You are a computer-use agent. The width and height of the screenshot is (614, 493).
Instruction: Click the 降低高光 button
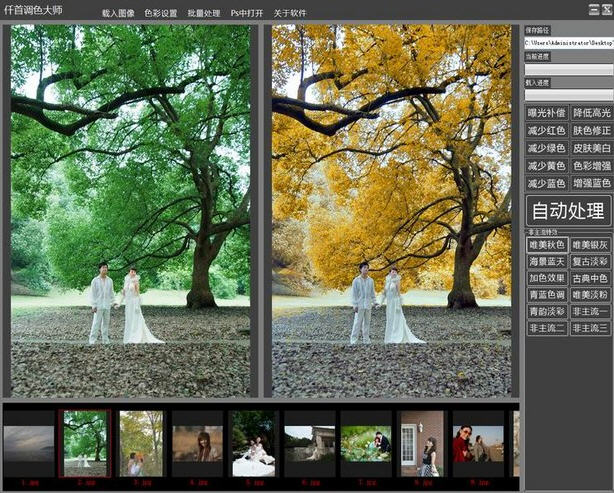tap(590, 113)
